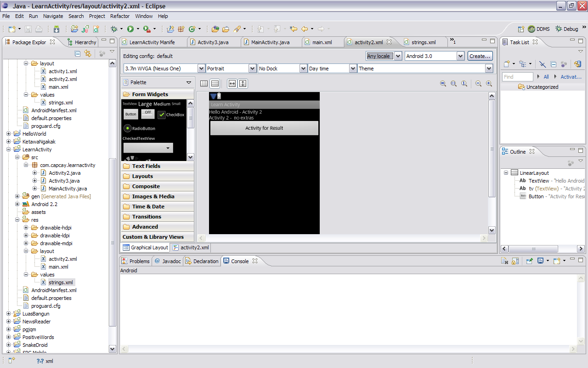Image resolution: width=588 pixels, height=368 pixels.
Task: Click the New Android Project wizard icon
Action: pos(74,29)
